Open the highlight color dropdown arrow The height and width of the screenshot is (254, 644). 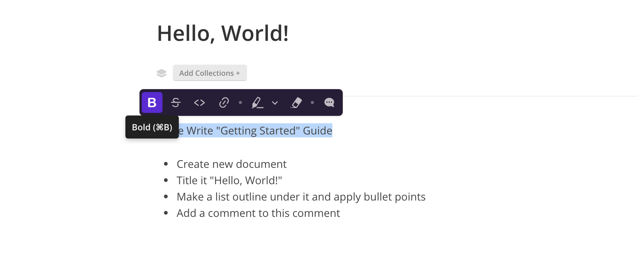coord(275,103)
